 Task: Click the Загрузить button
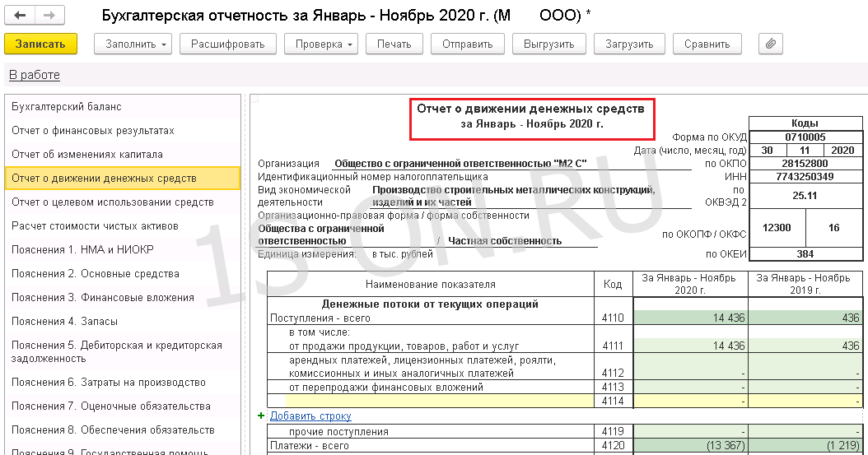coord(629,44)
